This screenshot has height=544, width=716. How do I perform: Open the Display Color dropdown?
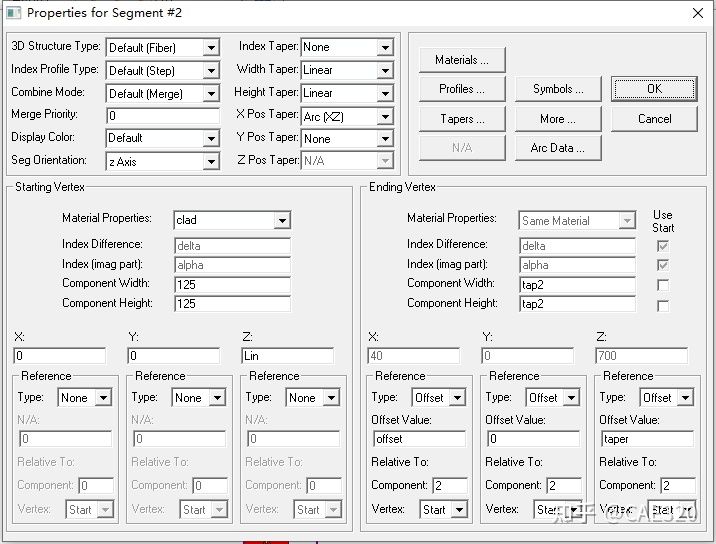tap(163, 138)
